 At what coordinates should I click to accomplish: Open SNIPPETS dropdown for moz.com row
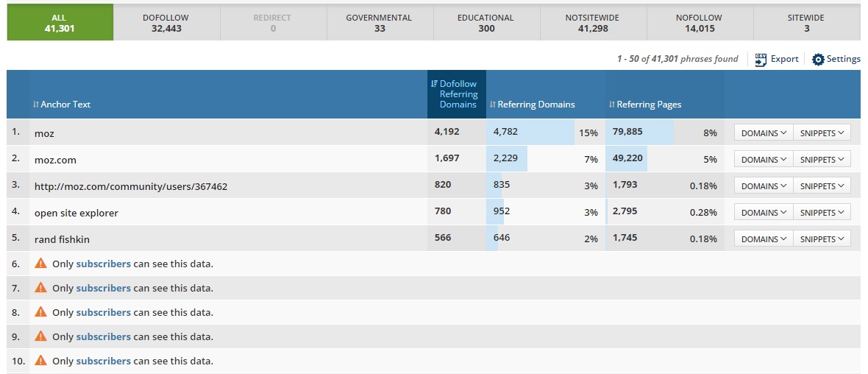pyautogui.click(x=822, y=160)
